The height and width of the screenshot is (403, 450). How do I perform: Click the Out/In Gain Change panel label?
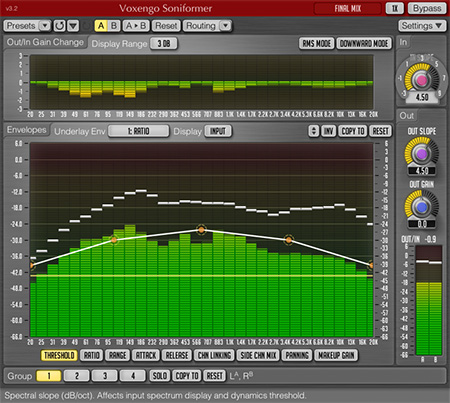click(x=45, y=42)
